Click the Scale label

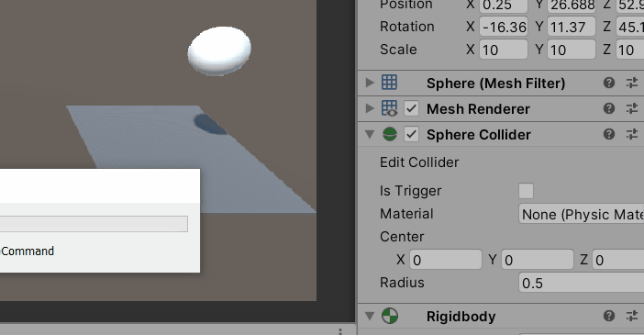398,50
